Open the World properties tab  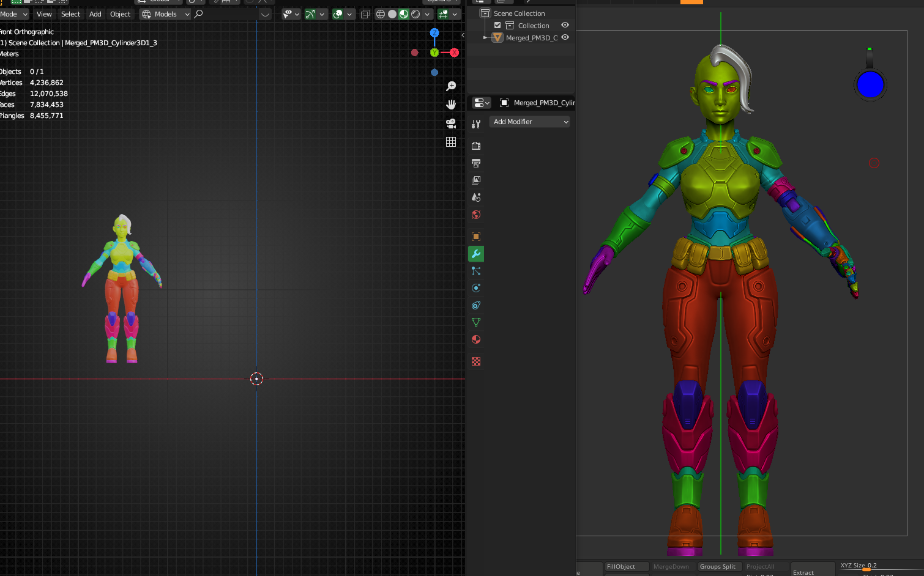pyautogui.click(x=476, y=215)
